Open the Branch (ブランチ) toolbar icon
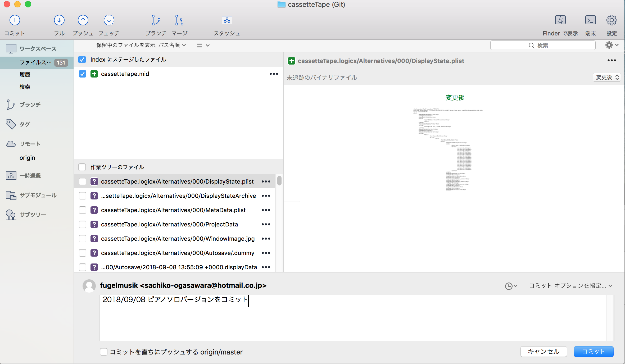625x364 pixels. pos(156,20)
